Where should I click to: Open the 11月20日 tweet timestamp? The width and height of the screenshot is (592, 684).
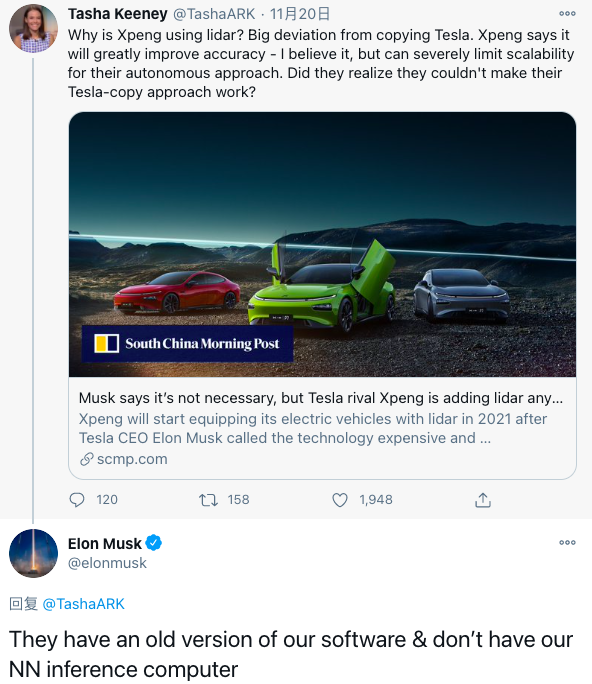300,14
